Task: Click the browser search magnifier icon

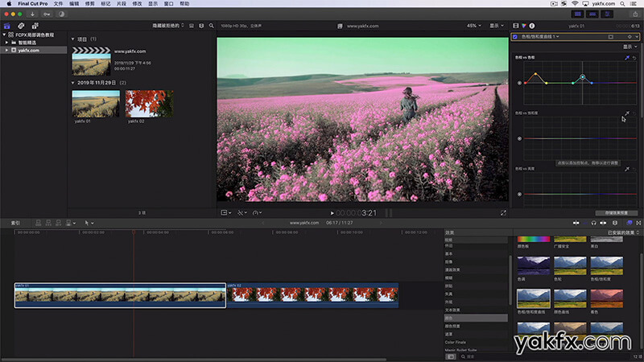Action: click(212, 26)
